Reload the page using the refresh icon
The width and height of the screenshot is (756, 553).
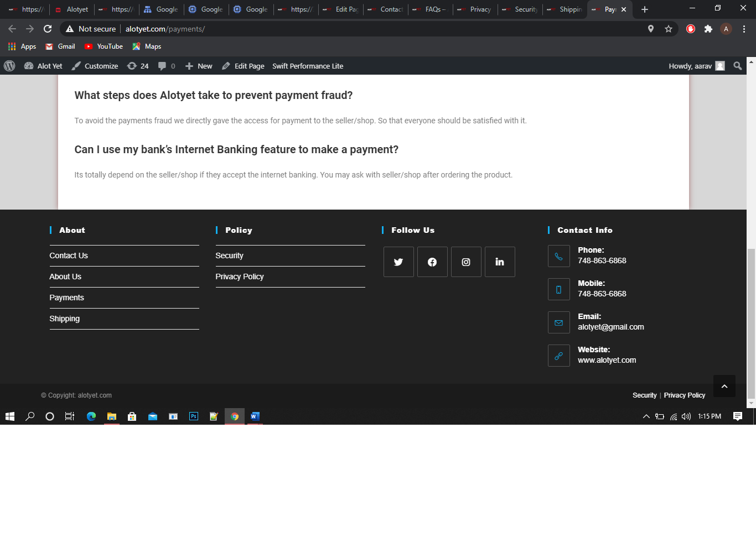click(48, 29)
